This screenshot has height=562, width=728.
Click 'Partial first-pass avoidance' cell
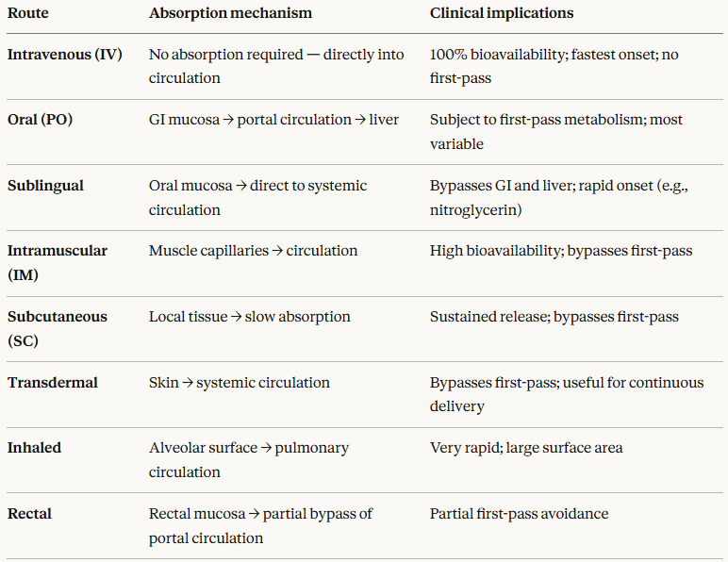tap(519, 514)
